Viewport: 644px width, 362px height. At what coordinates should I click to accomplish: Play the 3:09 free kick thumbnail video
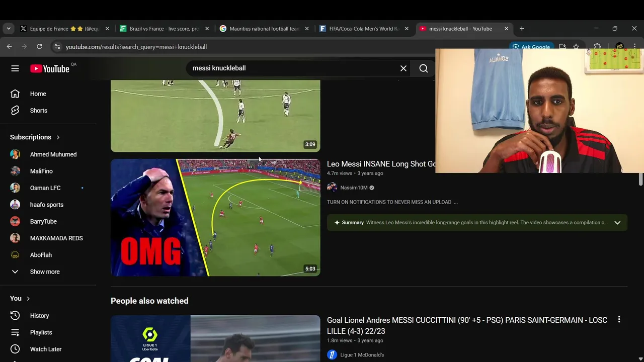(x=215, y=116)
